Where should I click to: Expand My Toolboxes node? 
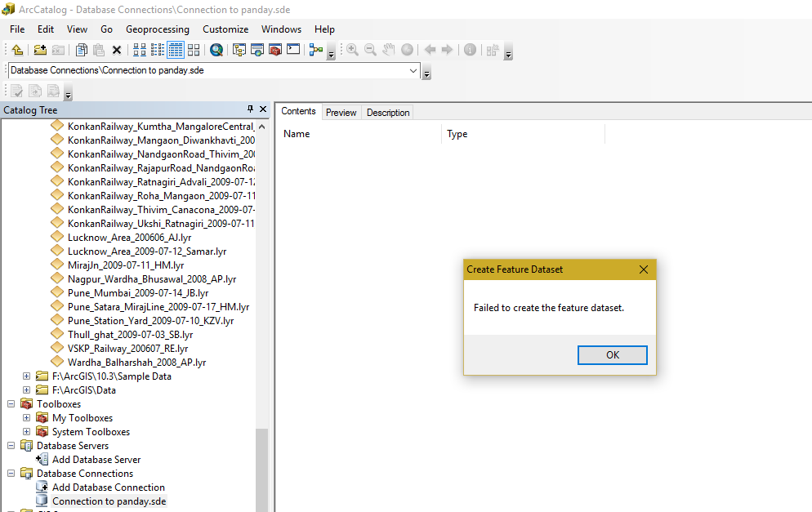click(x=26, y=418)
